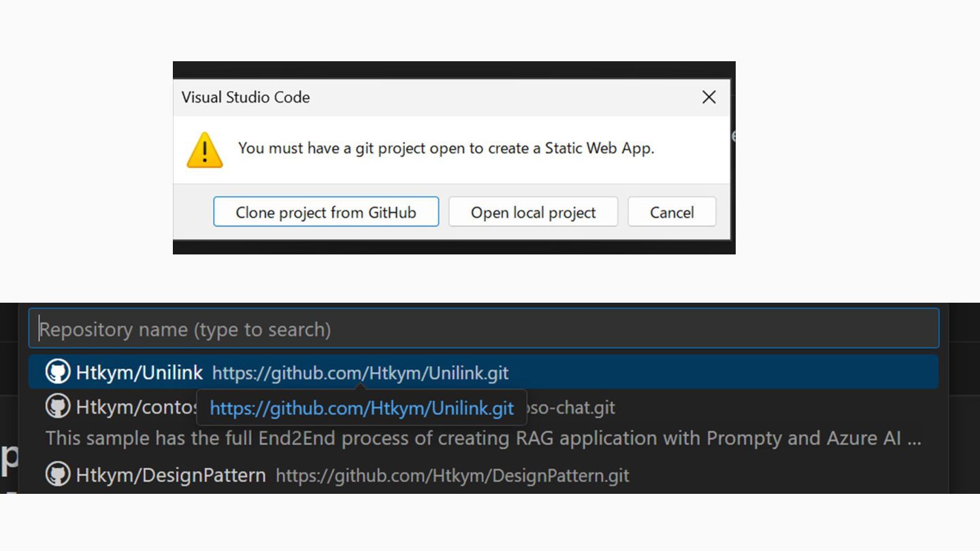This screenshot has width=980, height=551.
Task: Choose the Htkym/DesignPattern repository name
Action: 171,475
